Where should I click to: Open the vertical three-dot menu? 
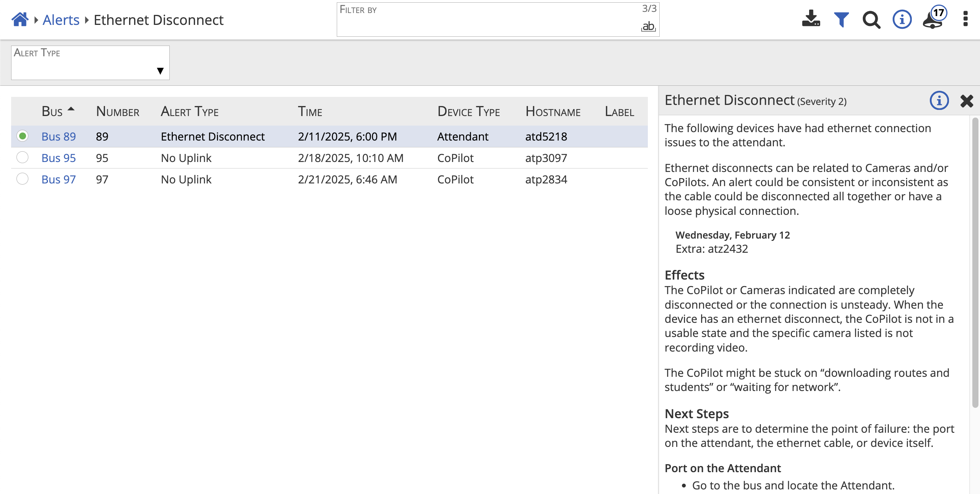pyautogui.click(x=965, y=19)
